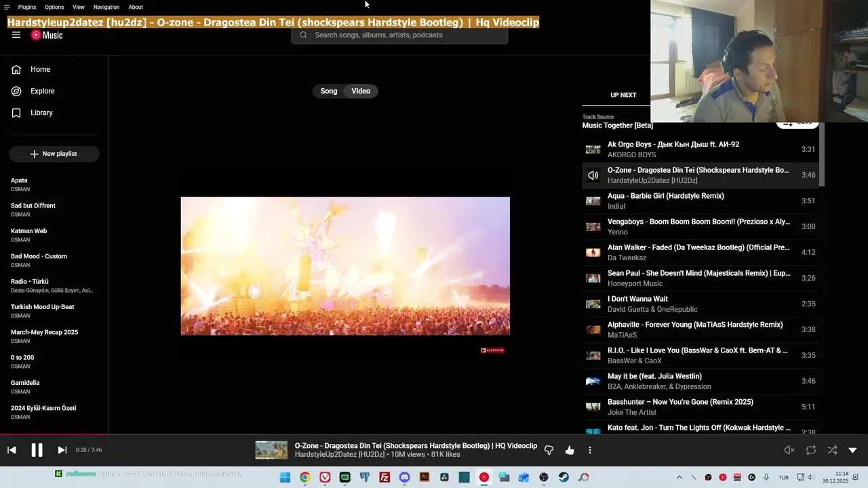This screenshot has height=488, width=868.
Task: Collapse the player page with arrow
Action: pyautogui.click(x=852, y=450)
